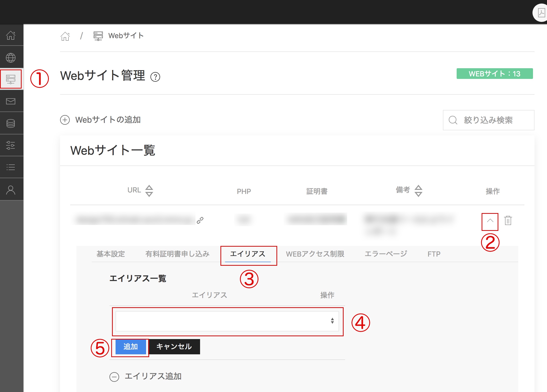Open the home icon in sidebar

[11, 35]
